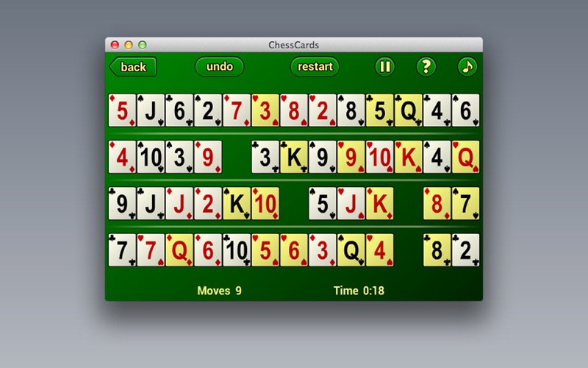Select the 5 of spades card

tap(323, 204)
